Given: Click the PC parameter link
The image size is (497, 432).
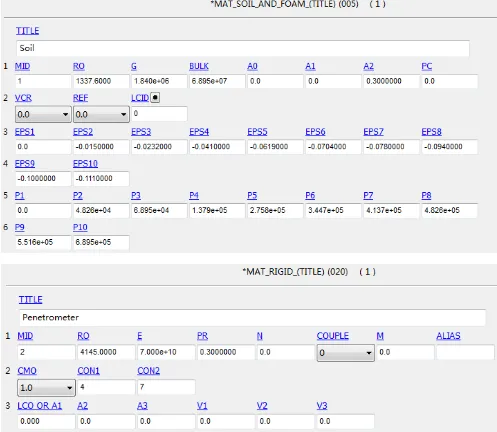Looking at the screenshot, I should 427,66.
